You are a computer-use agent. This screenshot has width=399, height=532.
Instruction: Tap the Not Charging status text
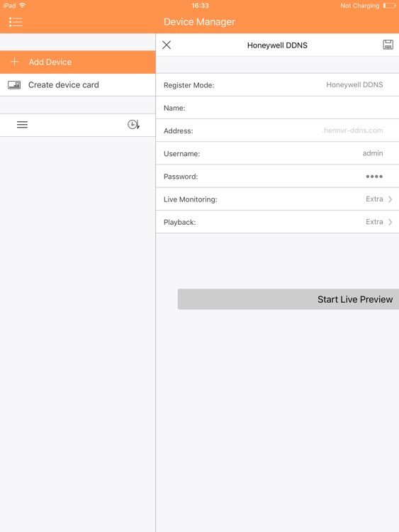tap(360, 6)
